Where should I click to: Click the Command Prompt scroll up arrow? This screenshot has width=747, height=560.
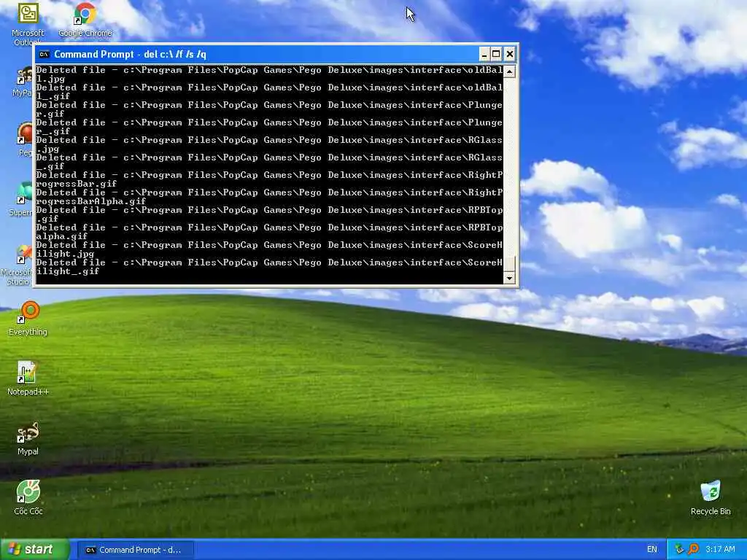(x=509, y=71)
